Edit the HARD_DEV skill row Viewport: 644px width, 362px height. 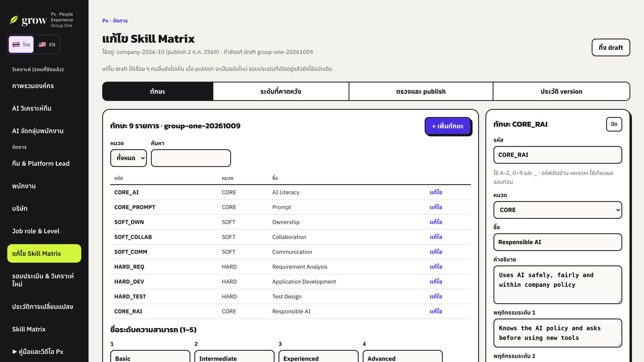436,282
